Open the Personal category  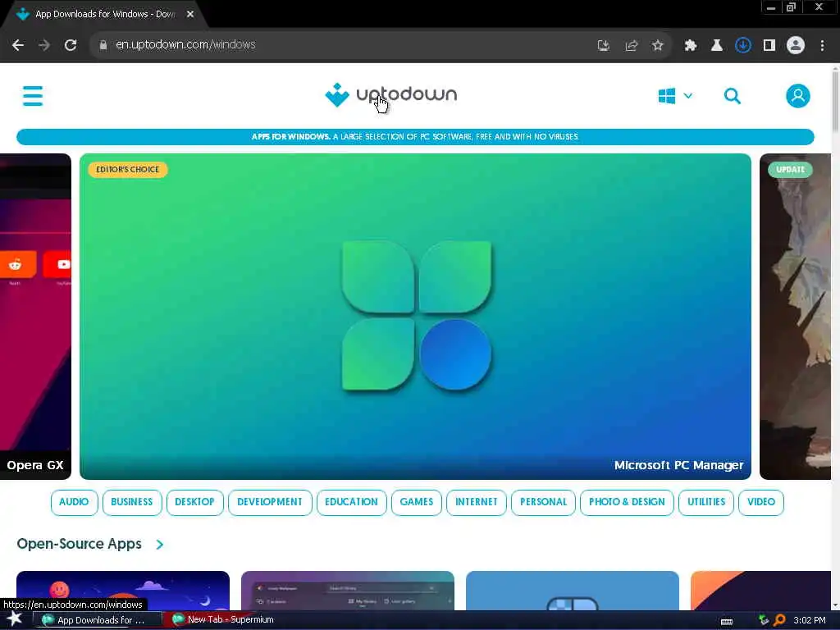pos(543,502)
